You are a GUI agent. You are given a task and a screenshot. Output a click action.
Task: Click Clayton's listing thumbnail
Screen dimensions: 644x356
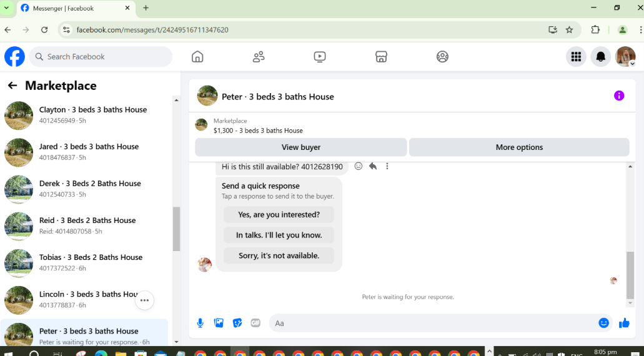point(19,116)
